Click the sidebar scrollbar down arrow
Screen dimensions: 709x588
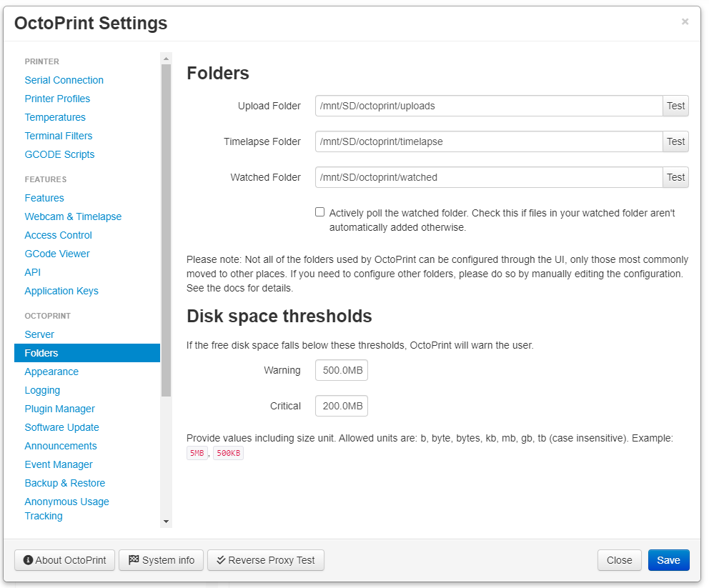166,522
